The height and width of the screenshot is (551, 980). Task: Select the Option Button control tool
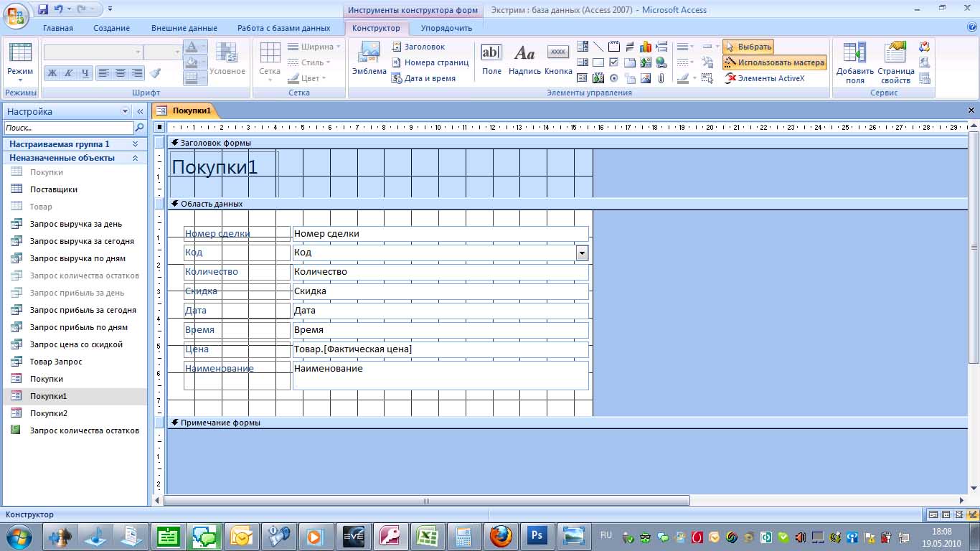(x=614, y=78)
